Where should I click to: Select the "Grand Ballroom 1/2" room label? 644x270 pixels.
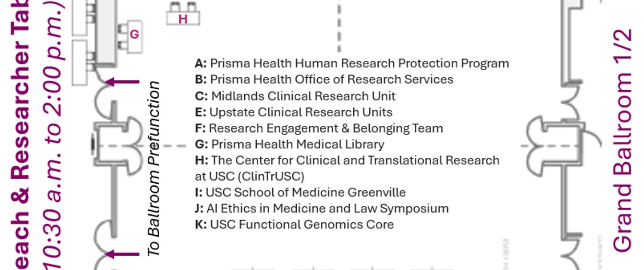coord(623,141)
